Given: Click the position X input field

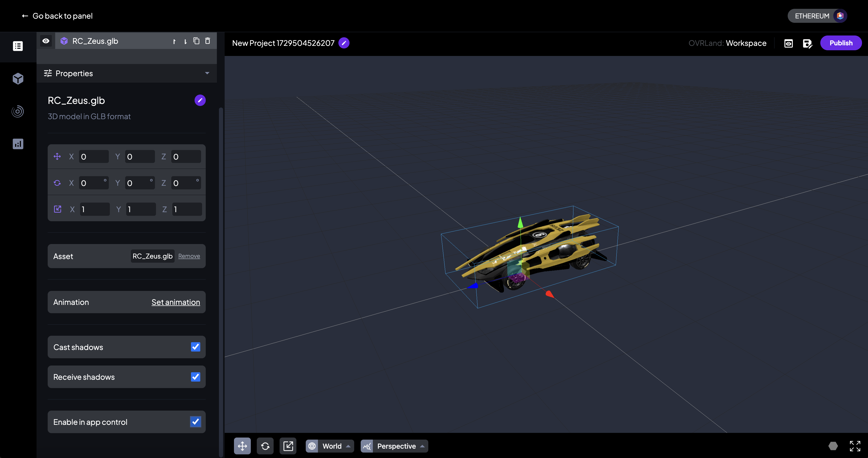Looking at the screenshot, I should [93, 156].
